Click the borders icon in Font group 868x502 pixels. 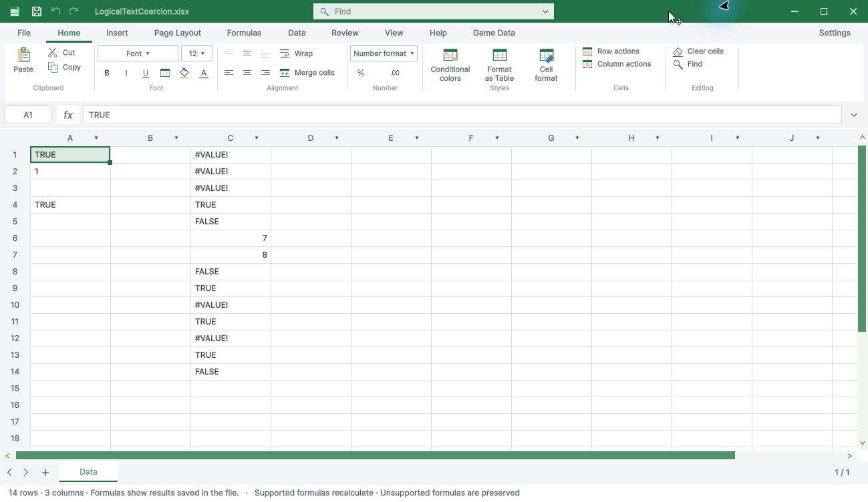(x=165, y=73)
